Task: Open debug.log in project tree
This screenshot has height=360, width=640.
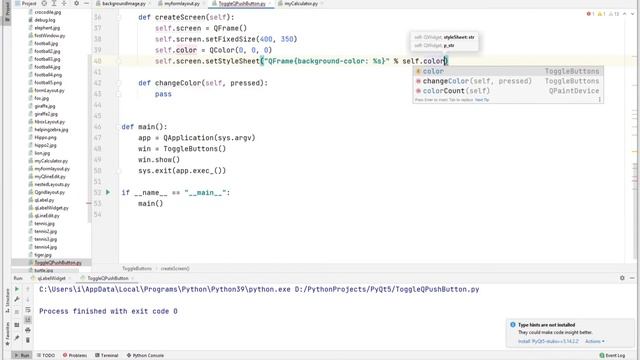Action: [x=42, y=20]
